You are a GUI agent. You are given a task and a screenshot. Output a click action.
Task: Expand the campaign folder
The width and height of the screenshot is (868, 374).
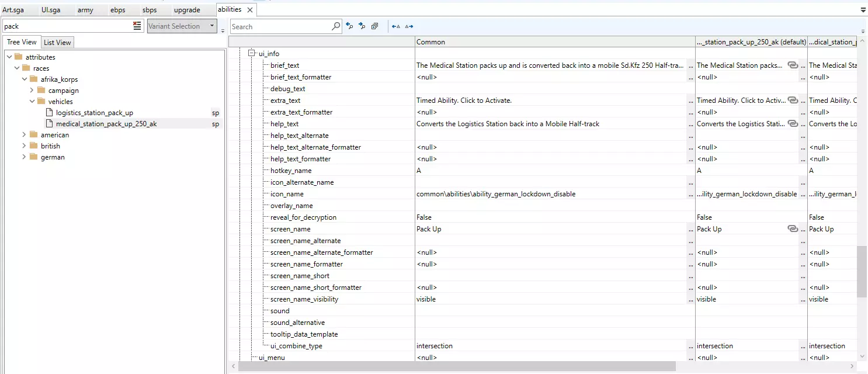[x=33, y=91]
